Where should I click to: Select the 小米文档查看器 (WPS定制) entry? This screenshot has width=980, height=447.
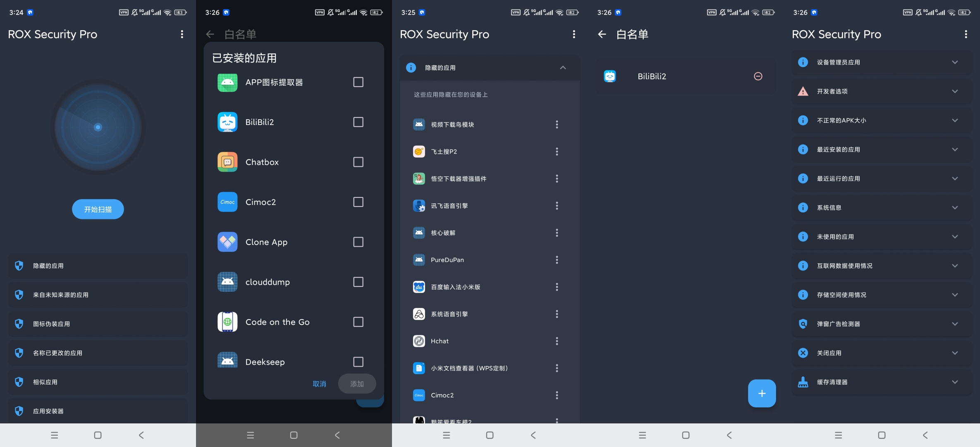click(490, 368)
